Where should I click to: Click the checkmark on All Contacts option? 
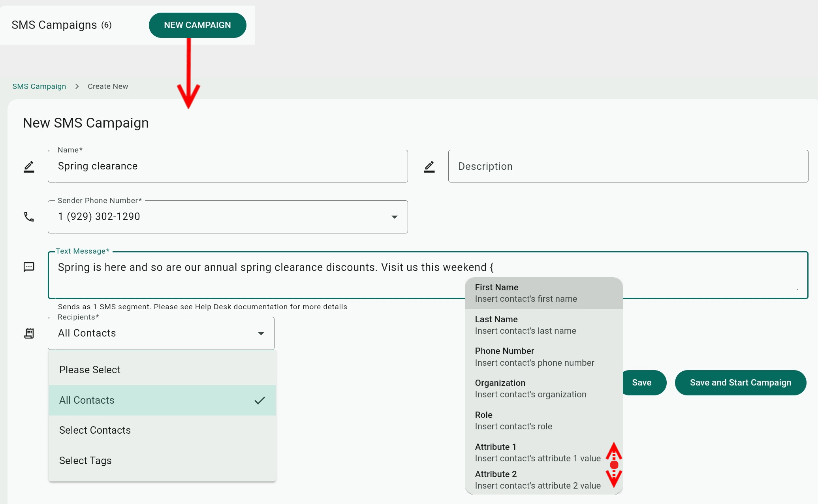260,401
